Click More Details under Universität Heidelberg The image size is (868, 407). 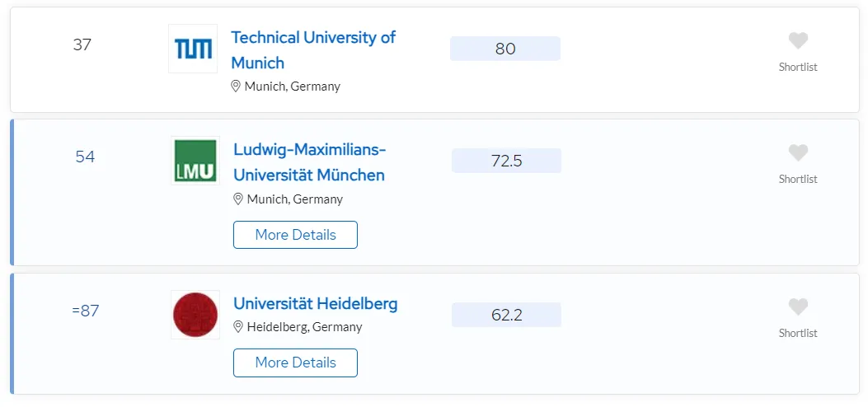295,363
